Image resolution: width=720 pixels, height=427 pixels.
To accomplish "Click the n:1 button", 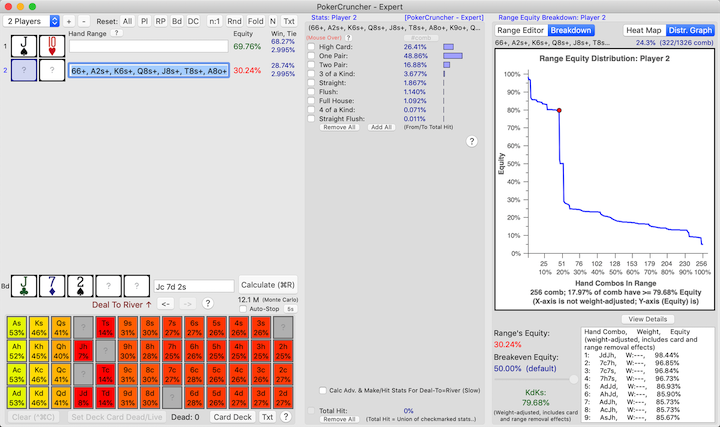I will [x=214, y=21].
